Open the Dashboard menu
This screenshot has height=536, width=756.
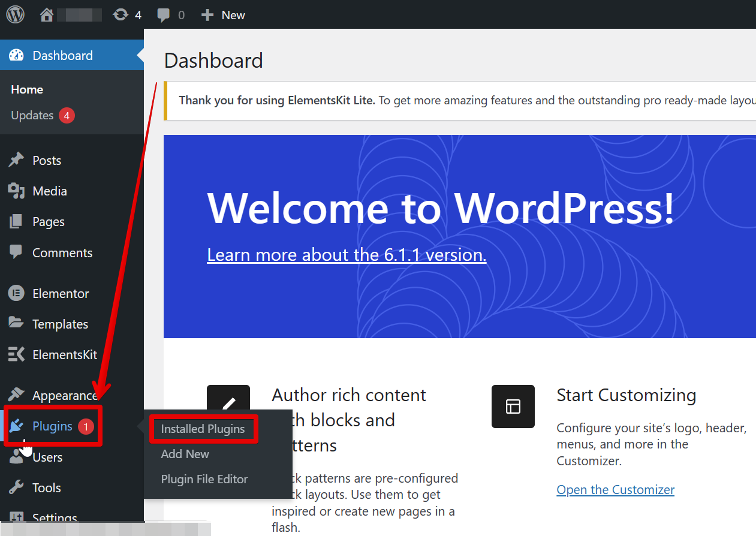point(62,55)
